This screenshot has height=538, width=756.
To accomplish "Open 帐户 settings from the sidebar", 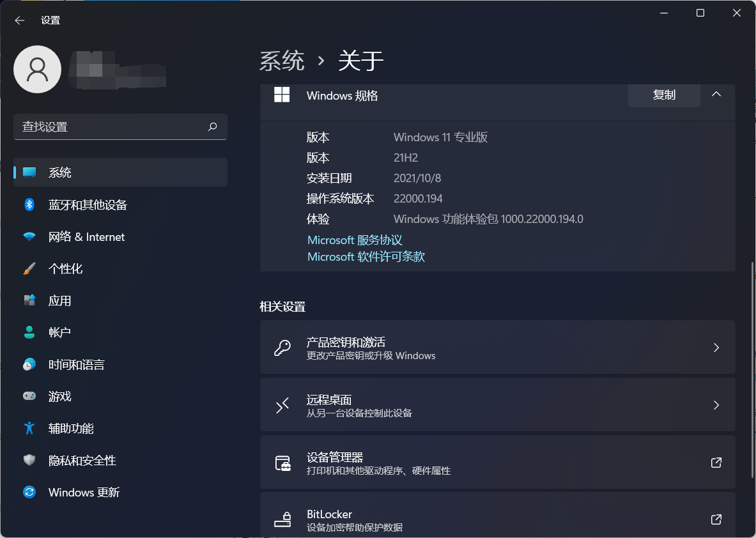I will (x=61, y=332).
